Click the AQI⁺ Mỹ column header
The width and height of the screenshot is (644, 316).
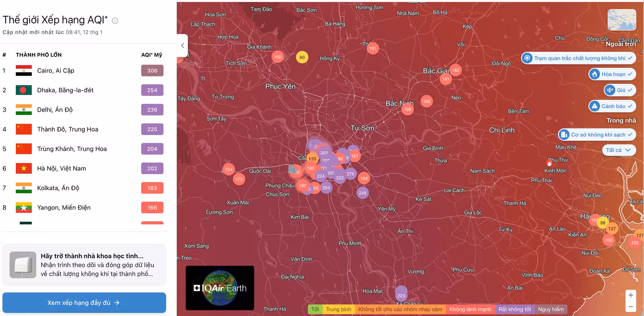152,55
